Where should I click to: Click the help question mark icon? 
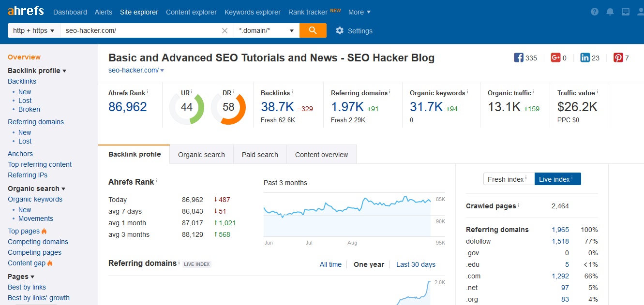595,12
